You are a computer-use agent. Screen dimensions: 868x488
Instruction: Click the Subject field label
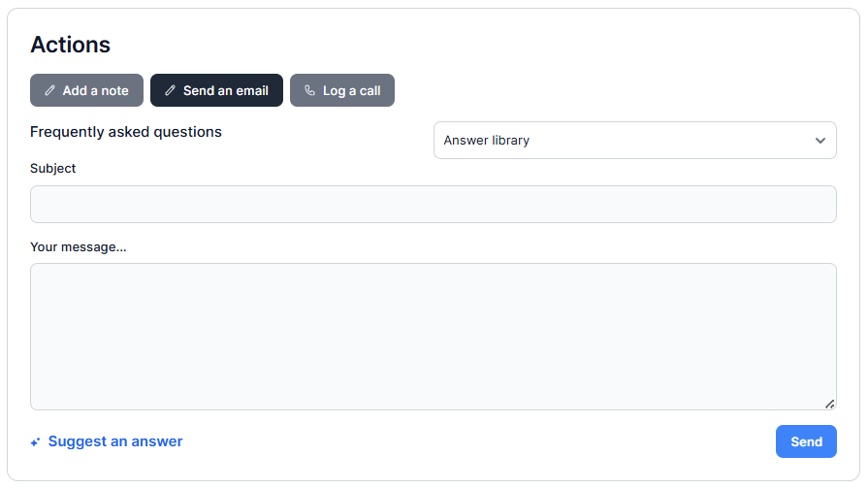click(53, 168)
